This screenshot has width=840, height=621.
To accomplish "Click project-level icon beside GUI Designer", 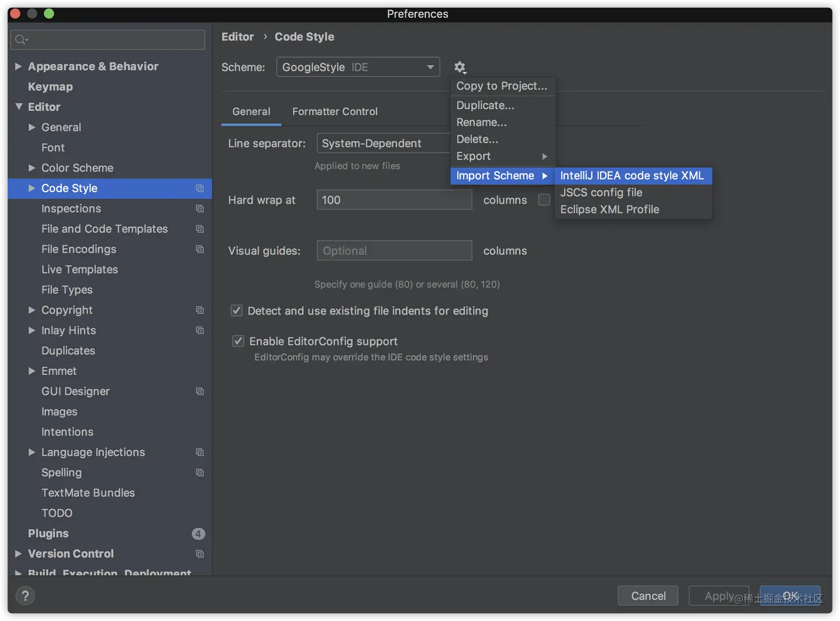I will tap(200, 391).
